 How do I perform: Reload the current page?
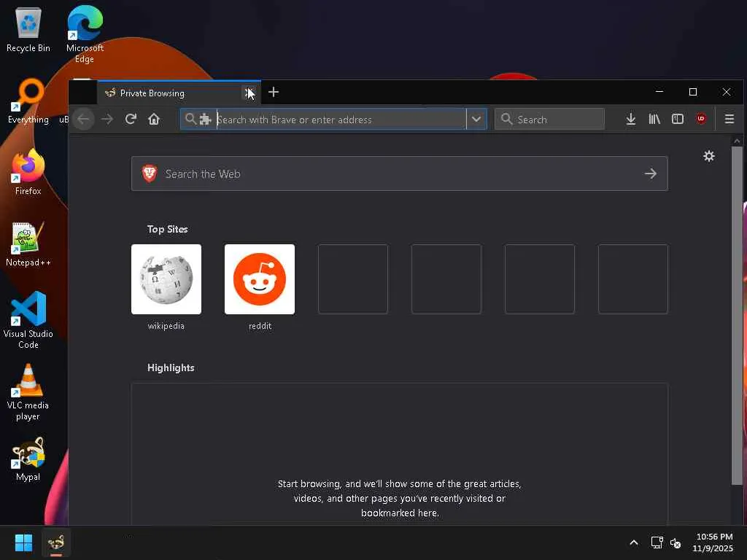pos(131,119)
